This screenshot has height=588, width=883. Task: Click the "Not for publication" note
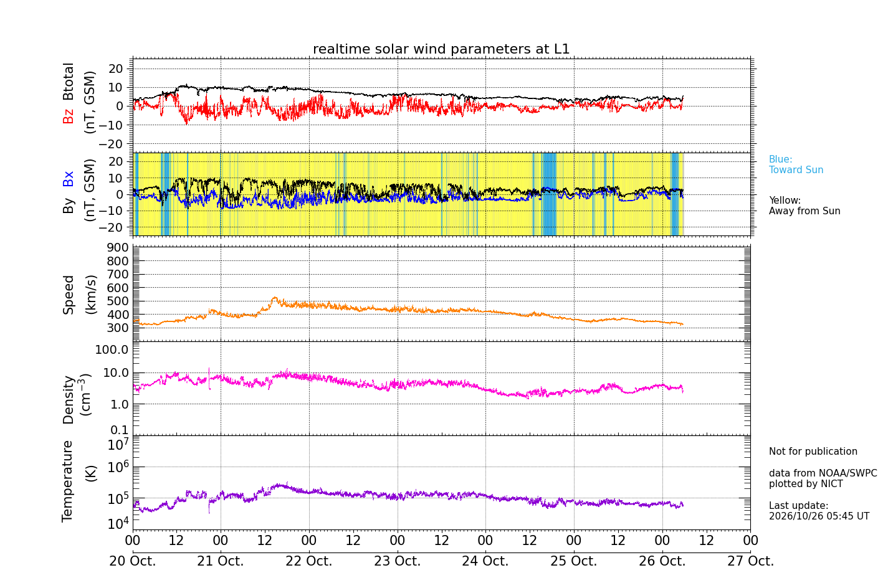[813, 452]
